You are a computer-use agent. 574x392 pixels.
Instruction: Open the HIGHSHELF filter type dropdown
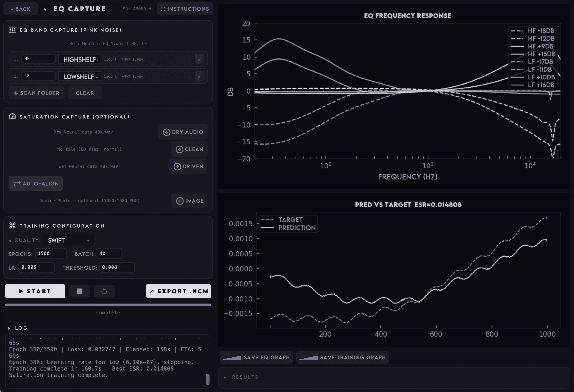pos(79,59)
